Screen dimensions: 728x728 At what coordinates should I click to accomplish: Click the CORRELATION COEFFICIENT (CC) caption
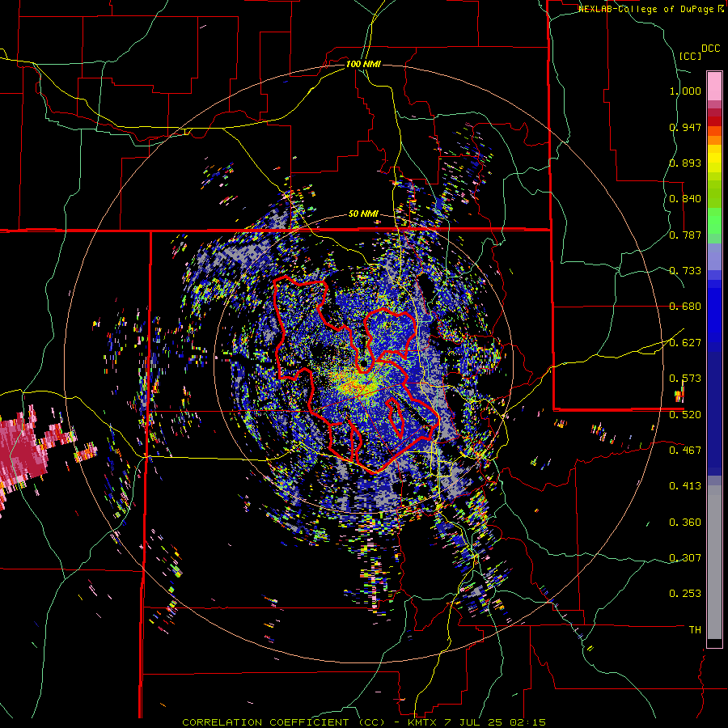[x=283, y=722]
